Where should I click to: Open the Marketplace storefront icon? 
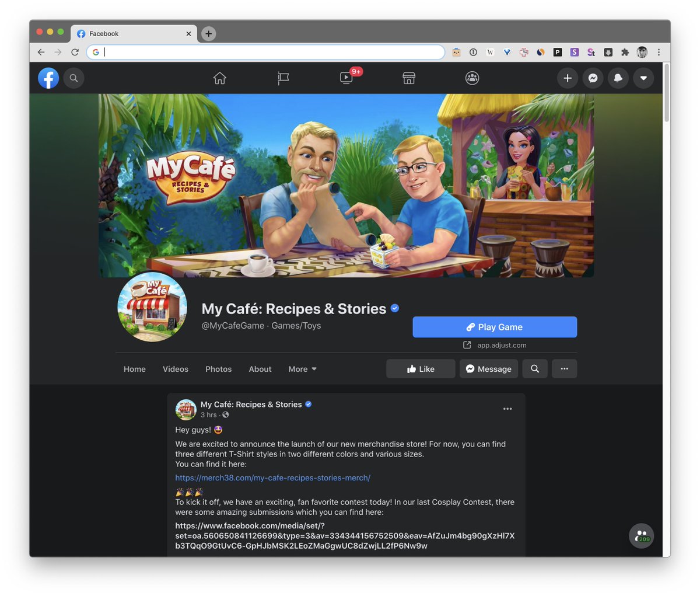409,78
